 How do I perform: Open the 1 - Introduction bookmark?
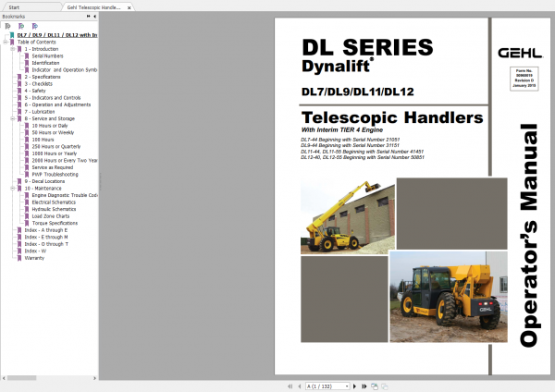(x=42, y=49)
